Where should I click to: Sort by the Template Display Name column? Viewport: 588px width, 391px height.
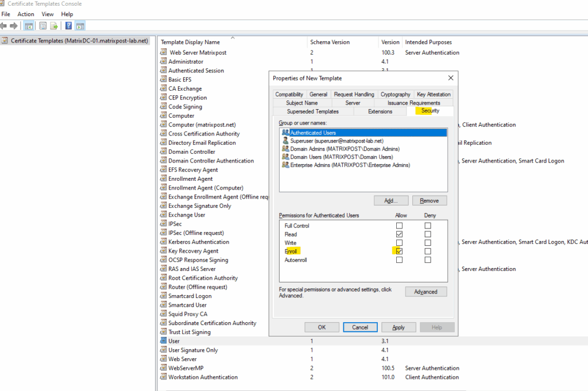click(x=190, y=42)
